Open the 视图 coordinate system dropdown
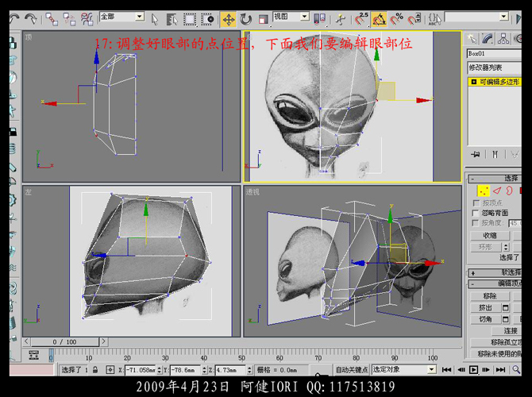 pos(291,17)
